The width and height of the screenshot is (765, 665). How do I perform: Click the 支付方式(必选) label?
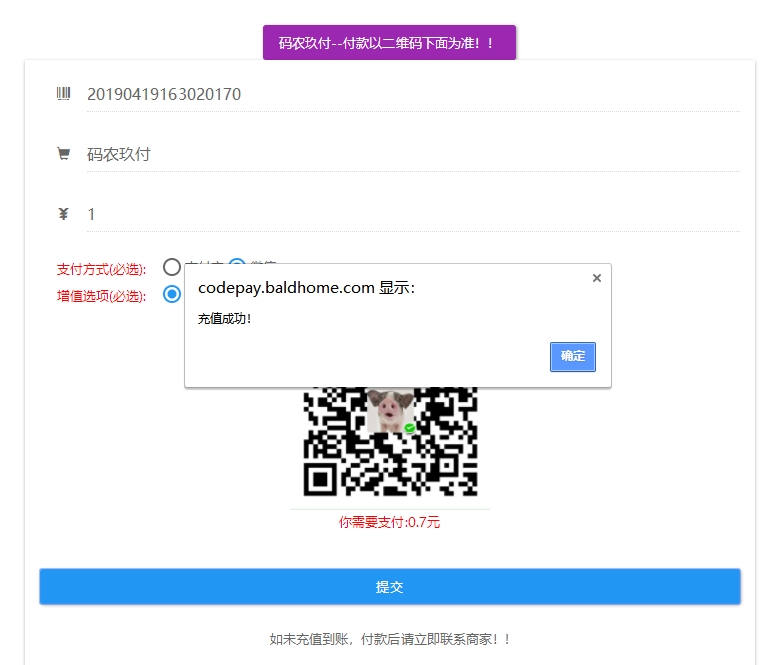[x=101, y=269]
